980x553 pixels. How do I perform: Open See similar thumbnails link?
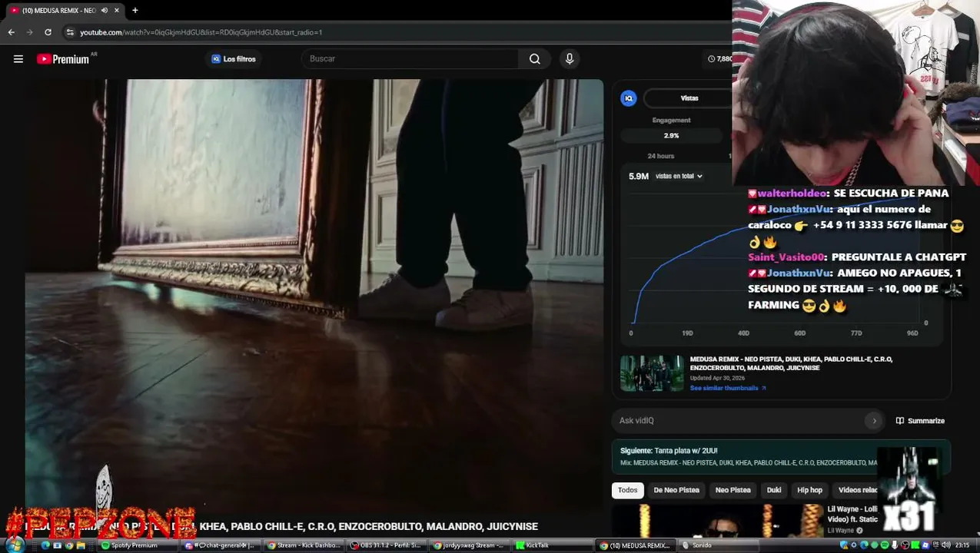pyautogui.click(x=728, y=388)
